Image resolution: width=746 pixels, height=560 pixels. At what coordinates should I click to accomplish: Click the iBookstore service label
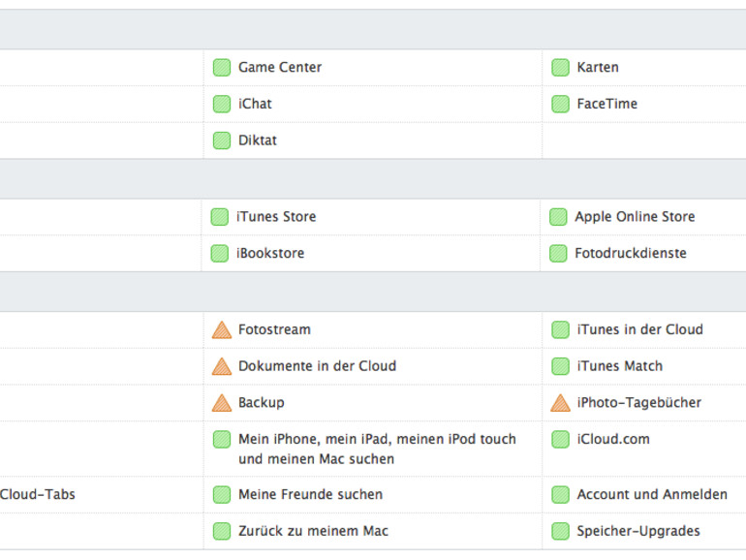(x=270, y=254)
